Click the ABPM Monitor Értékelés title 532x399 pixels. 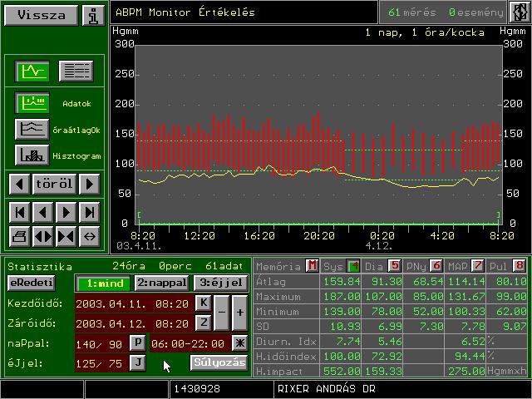(185, 12)
